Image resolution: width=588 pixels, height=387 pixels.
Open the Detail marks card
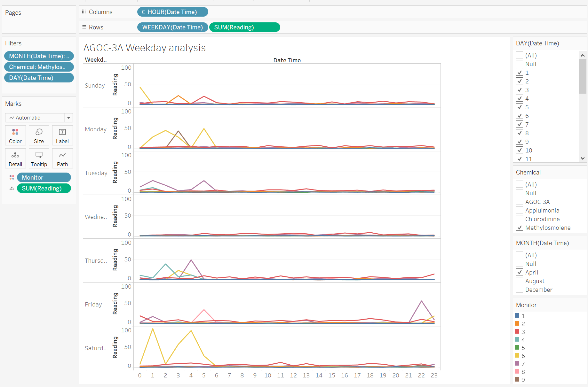15,158
